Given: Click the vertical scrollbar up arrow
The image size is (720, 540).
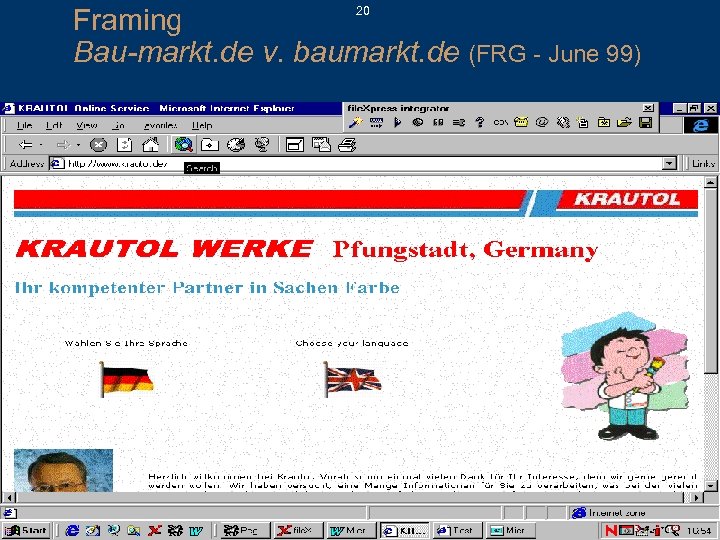Looking at the screenshot, I should [710, 182].
